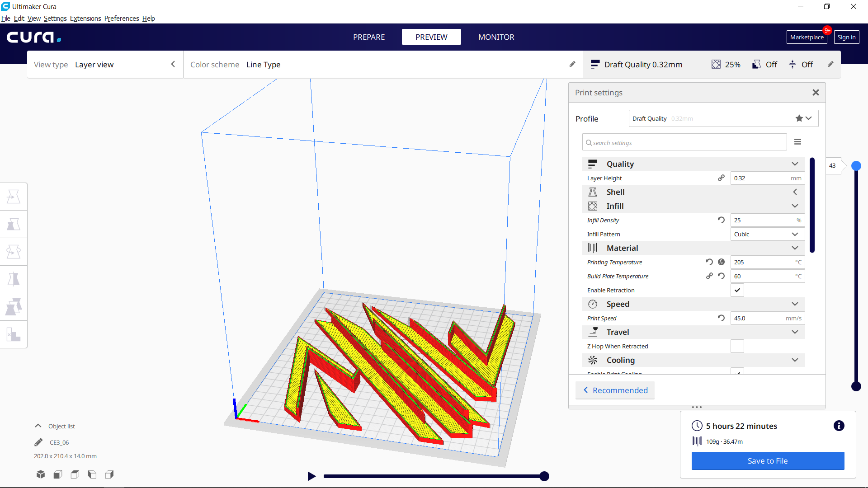Reset Print Speed with the revert arrow
The height and width of the screenshot is (488, 868).
click(721, 318)
